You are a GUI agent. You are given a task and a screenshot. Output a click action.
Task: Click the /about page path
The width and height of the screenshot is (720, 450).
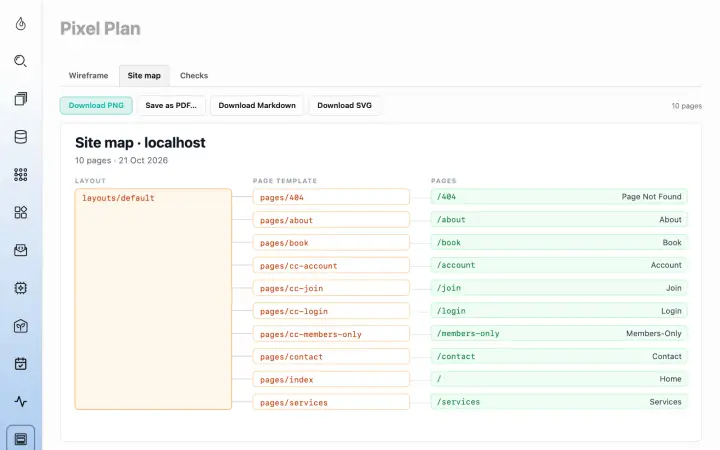point(451,219)
